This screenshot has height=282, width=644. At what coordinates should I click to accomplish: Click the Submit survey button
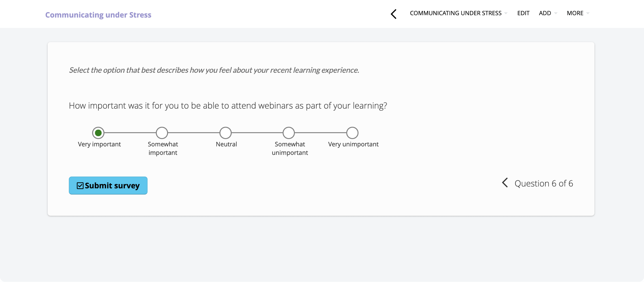tap(108, 185)
